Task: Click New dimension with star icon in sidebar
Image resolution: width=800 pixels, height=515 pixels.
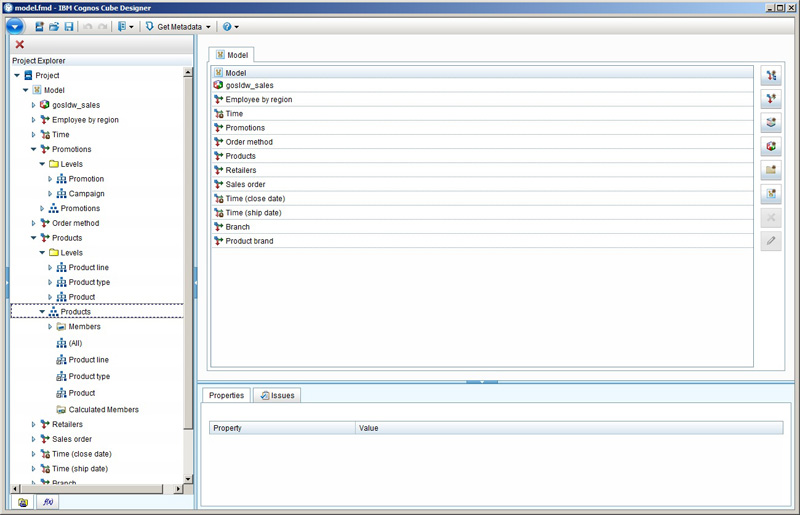Action: coord(771,99)
